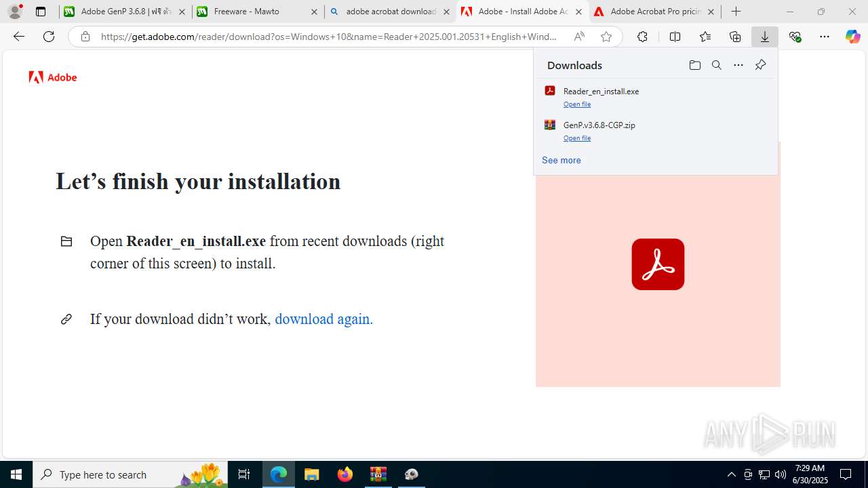This screenshot has width=868, height=488.
Task: Close the Adobe GenP 3.6.8 tab
Action: click(x=182, y=12)
